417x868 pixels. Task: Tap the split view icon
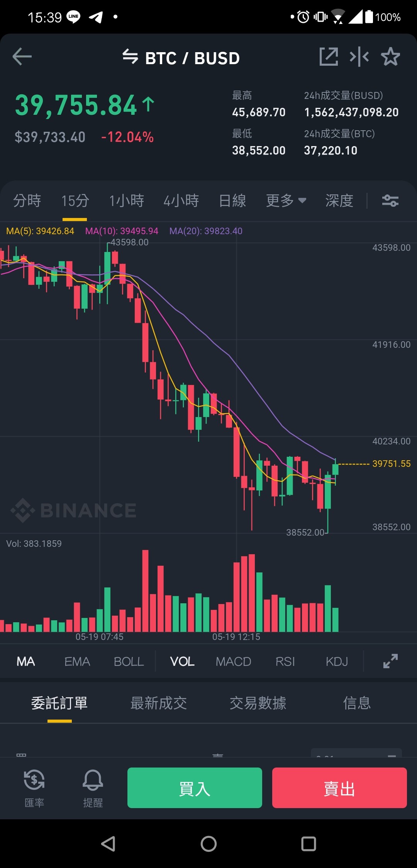point(359,57)
